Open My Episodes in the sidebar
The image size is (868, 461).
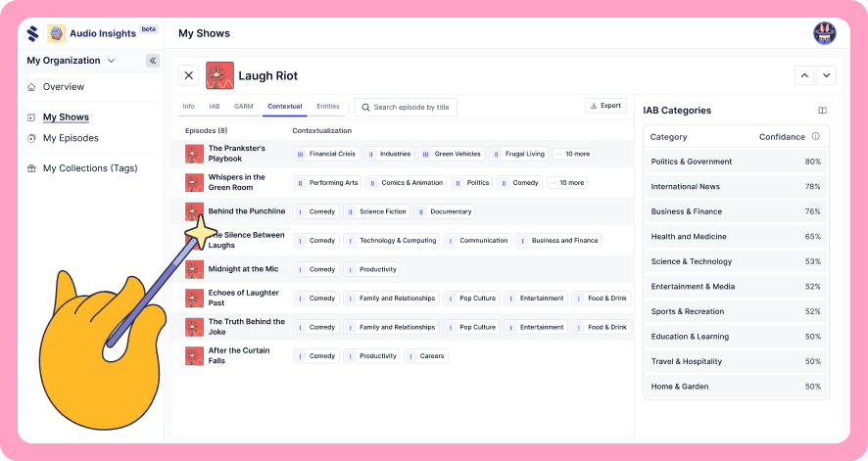click(x=71, y=138)
